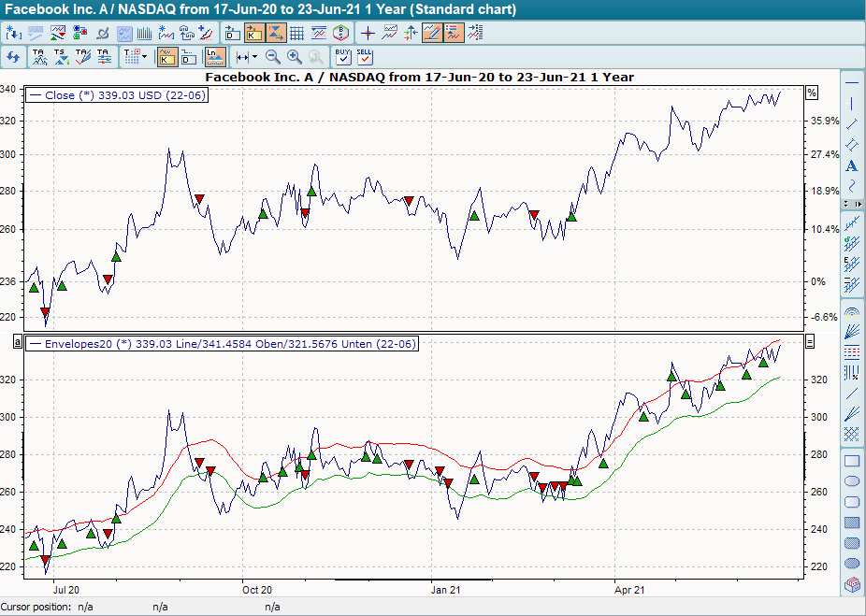
Task: Select the Zoom Out magnifier tool
Action: pyautogui.click(x=270, y=57)
